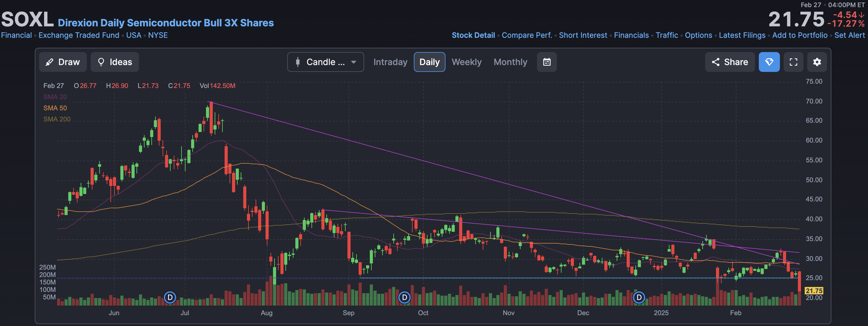Click the dividend marker near July
The image size is (868, 326).
click(x=170, y=297)
